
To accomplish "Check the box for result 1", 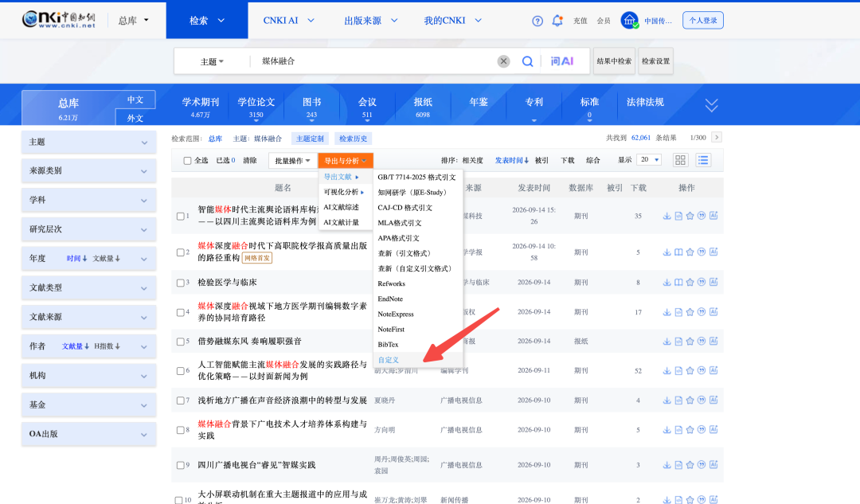I will (180, 216).
